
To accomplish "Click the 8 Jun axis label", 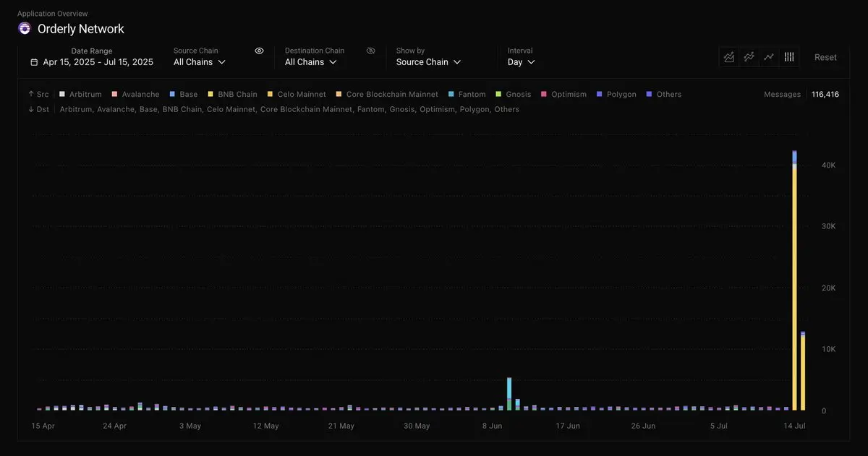I will tap(492, 426).
